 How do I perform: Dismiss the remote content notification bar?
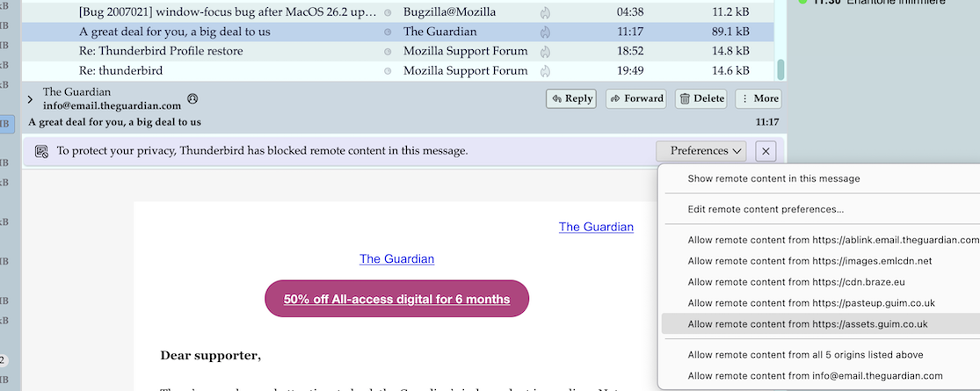pyautogui.click(x=766, y=151)
